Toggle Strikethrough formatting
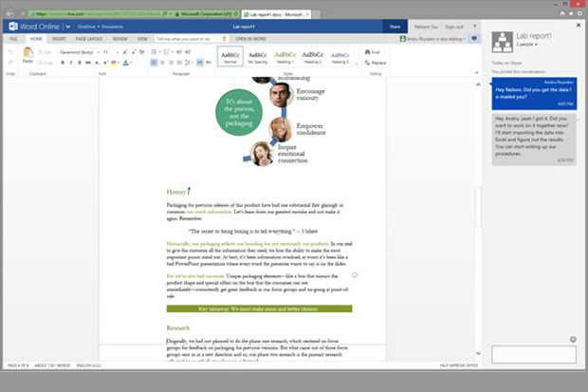The height and width of the screenshot is (392, 588). [x=88, y=63]
